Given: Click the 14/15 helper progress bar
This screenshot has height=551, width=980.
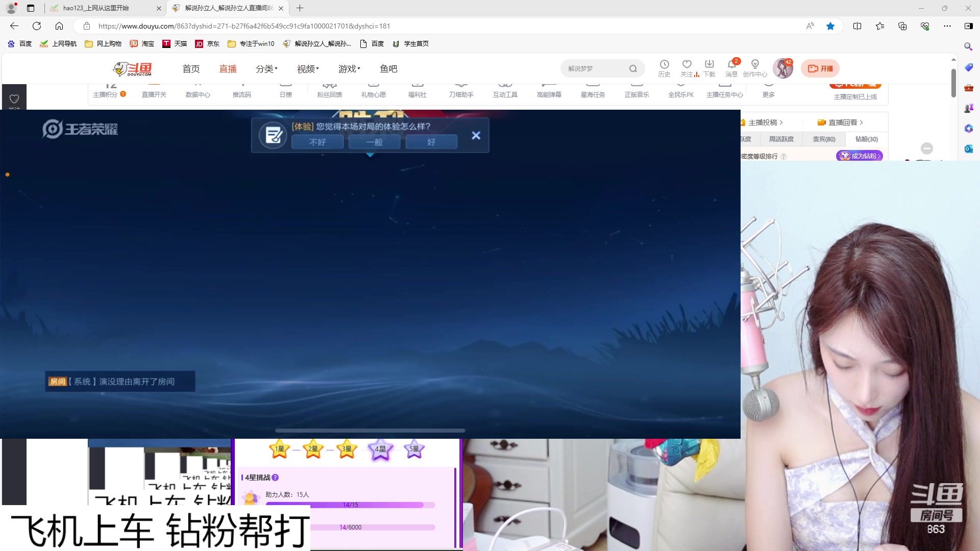Looking at the screenshot, I should point(350,505).
